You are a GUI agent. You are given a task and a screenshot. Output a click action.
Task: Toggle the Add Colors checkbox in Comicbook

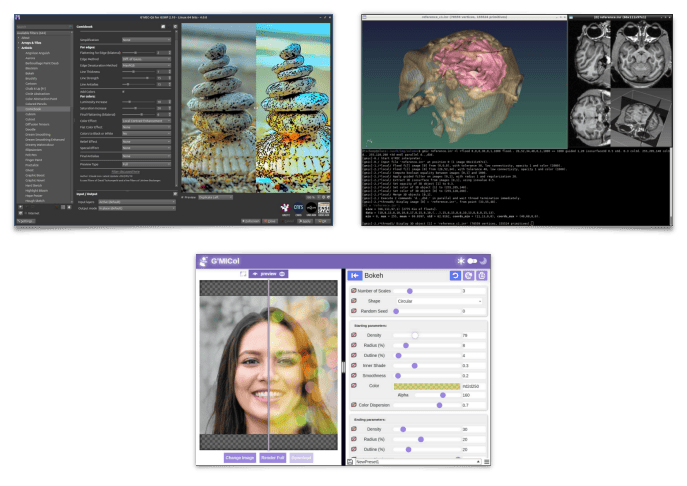click(x=123, y=92)
